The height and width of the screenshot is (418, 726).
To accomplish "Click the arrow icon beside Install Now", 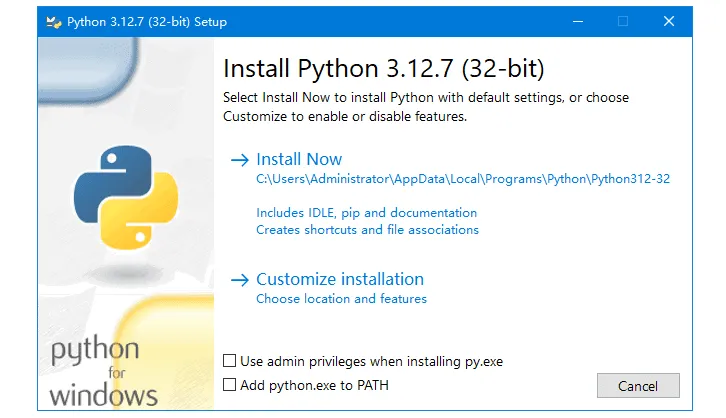I will [239, 160].
